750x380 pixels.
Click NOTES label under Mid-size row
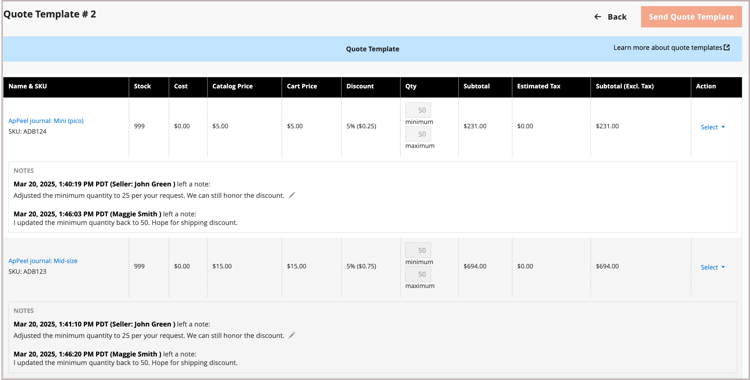tap(23, 311)
